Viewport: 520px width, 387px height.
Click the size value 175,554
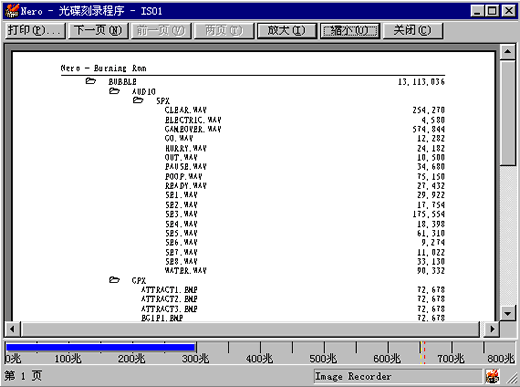429,214
